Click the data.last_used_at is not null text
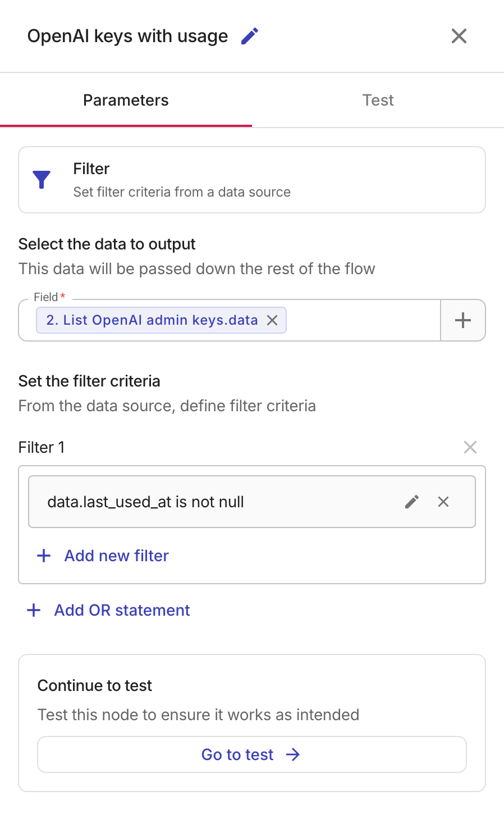This screenshot has height=814, width=504. (145, 502)
